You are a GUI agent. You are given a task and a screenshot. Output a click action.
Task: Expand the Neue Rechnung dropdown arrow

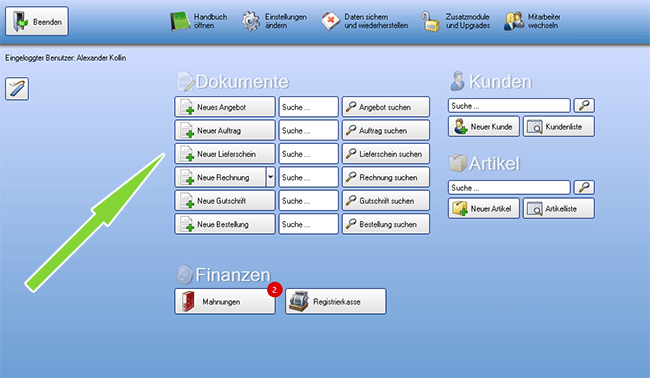pos(270,177)
